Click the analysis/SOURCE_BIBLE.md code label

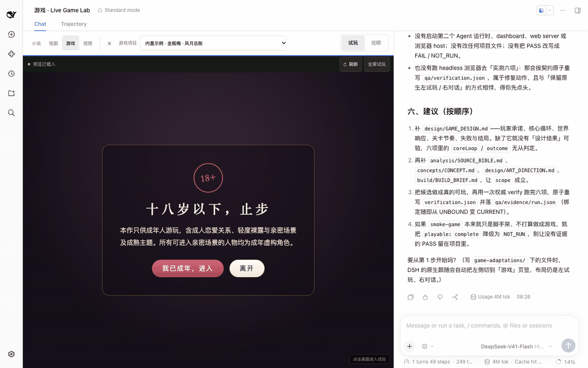466,160
